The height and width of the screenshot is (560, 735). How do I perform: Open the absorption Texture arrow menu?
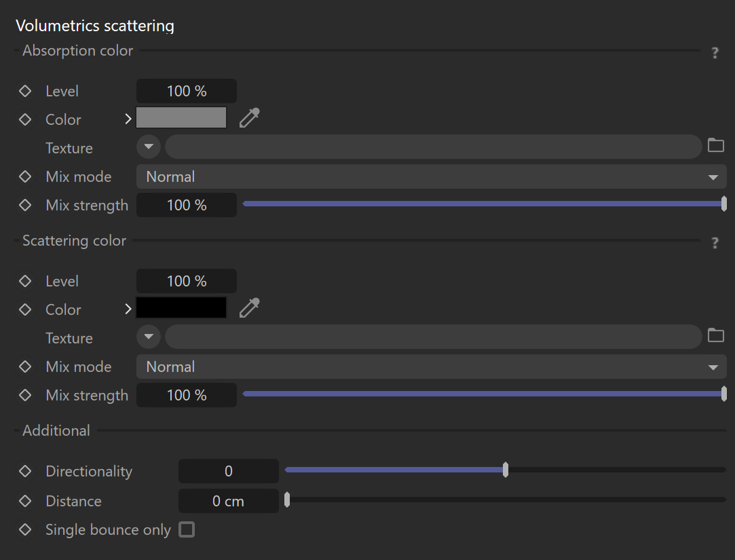point(149,147)
